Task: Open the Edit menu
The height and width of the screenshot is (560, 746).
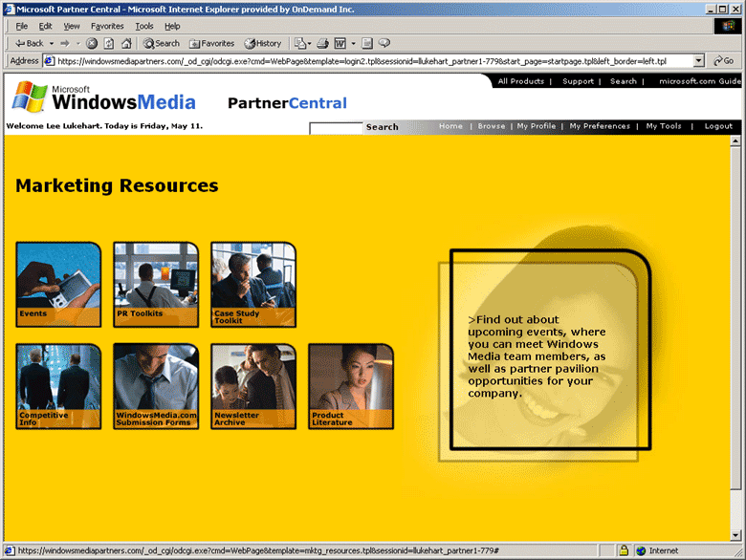Action: click(45, 26)
